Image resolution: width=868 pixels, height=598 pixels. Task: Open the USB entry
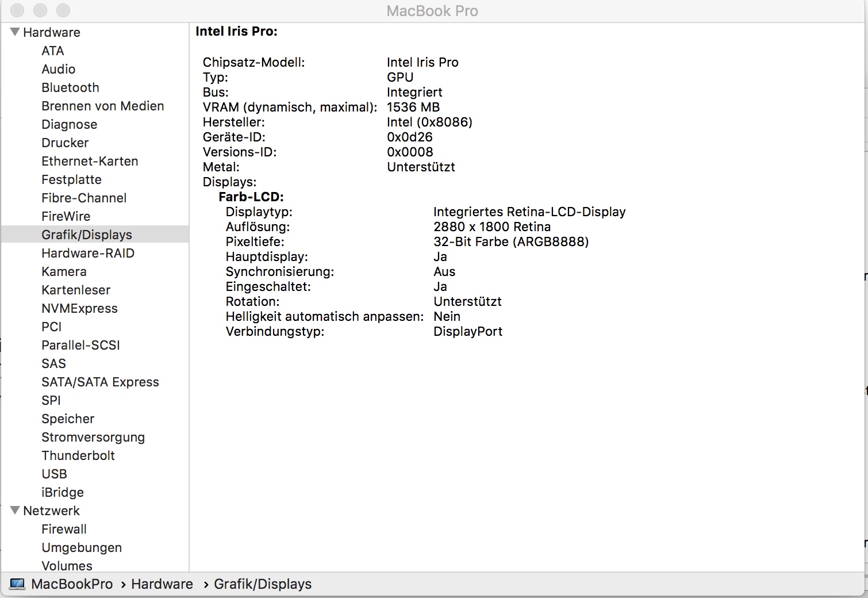(54, 474)
